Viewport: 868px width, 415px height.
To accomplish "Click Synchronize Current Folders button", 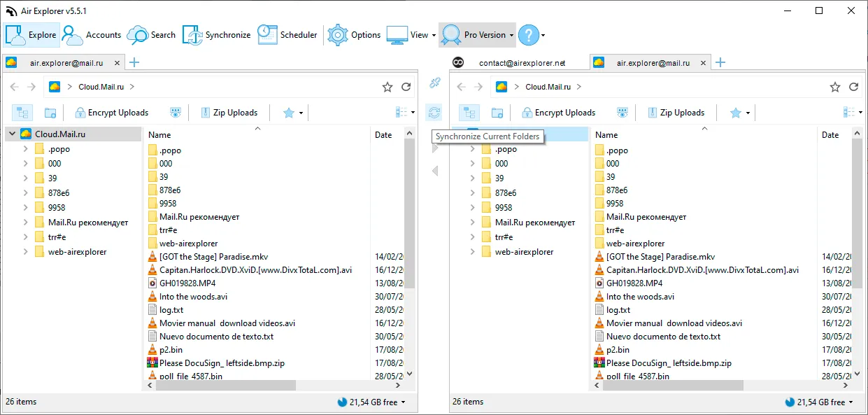I will click(434, 113).
